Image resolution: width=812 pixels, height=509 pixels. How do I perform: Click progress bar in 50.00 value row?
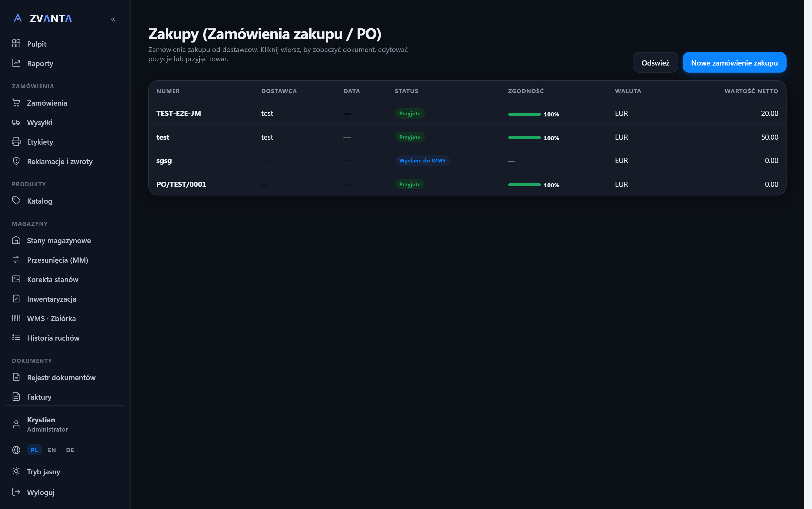[x=524, y=138]
